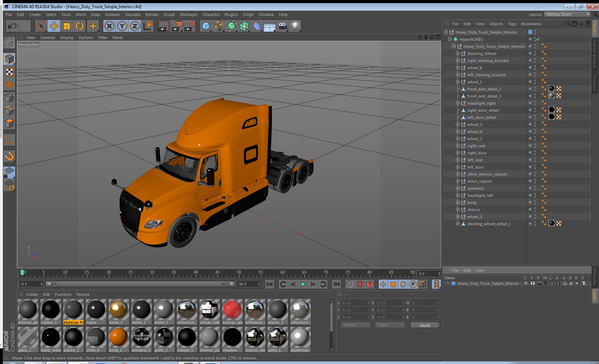This screenshot has height=364, width=599.
Task: Open the Layout dropdown Startup (User)
Action: pyautogui.click(x=567, y=14)
